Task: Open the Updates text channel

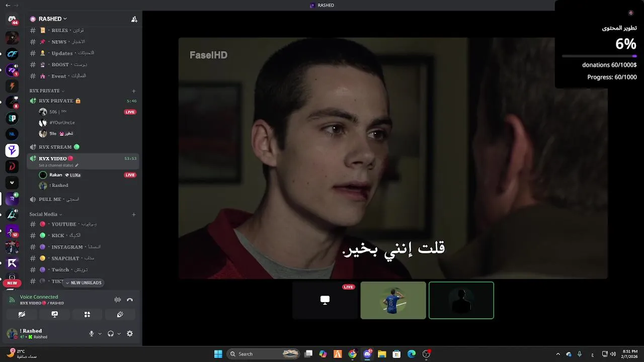Action: [x=83, y=53]
